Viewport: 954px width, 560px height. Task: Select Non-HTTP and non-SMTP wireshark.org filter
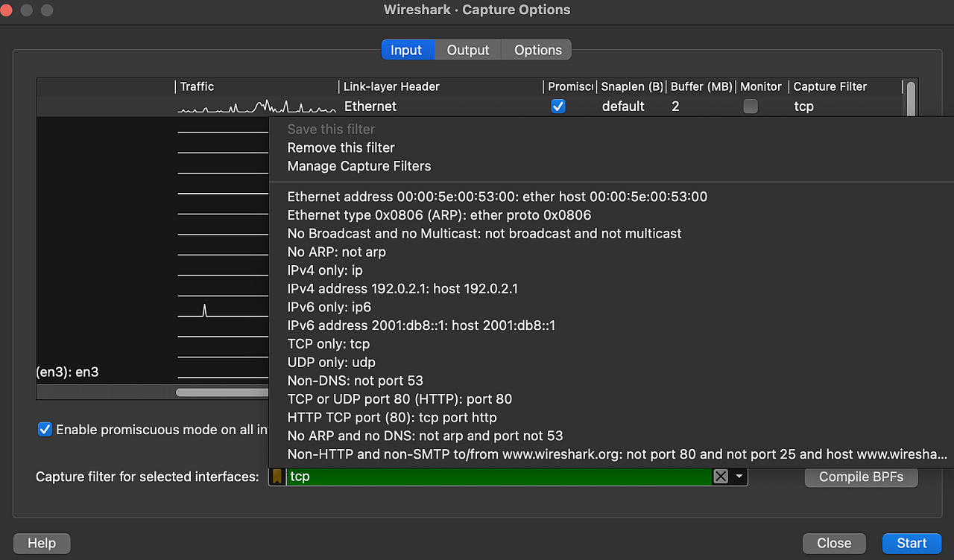(617, 454)
